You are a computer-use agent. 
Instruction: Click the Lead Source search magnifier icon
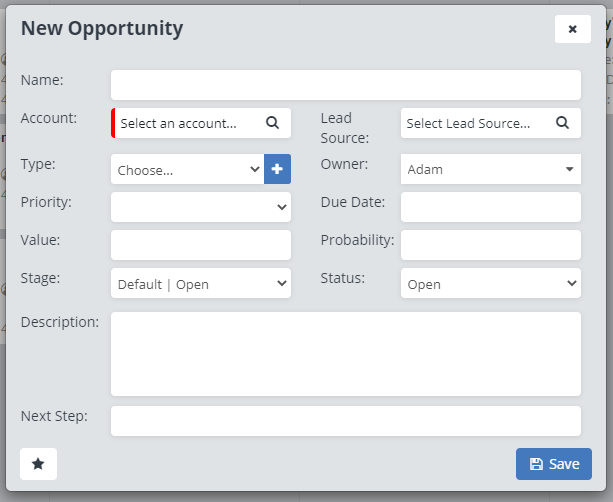coord(562,123)
